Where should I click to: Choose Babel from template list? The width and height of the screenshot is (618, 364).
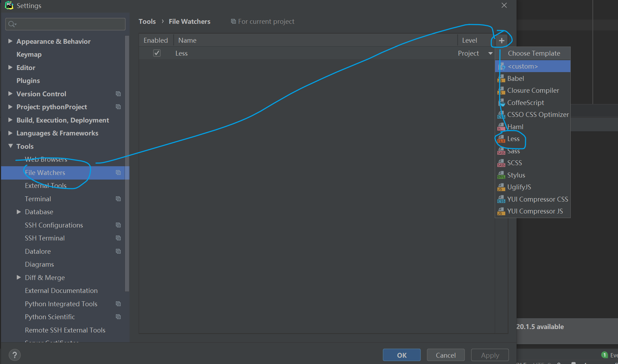click(x=533, y=78)
